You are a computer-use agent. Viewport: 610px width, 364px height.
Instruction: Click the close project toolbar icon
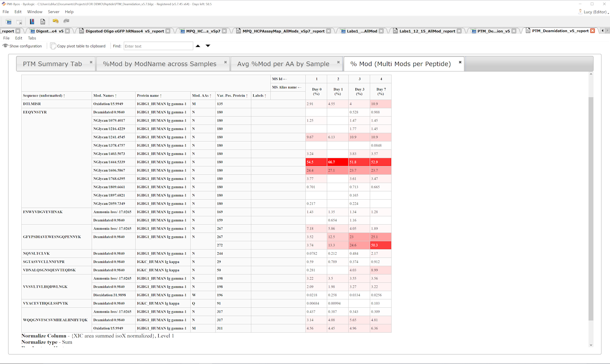[x=19, y=22]
